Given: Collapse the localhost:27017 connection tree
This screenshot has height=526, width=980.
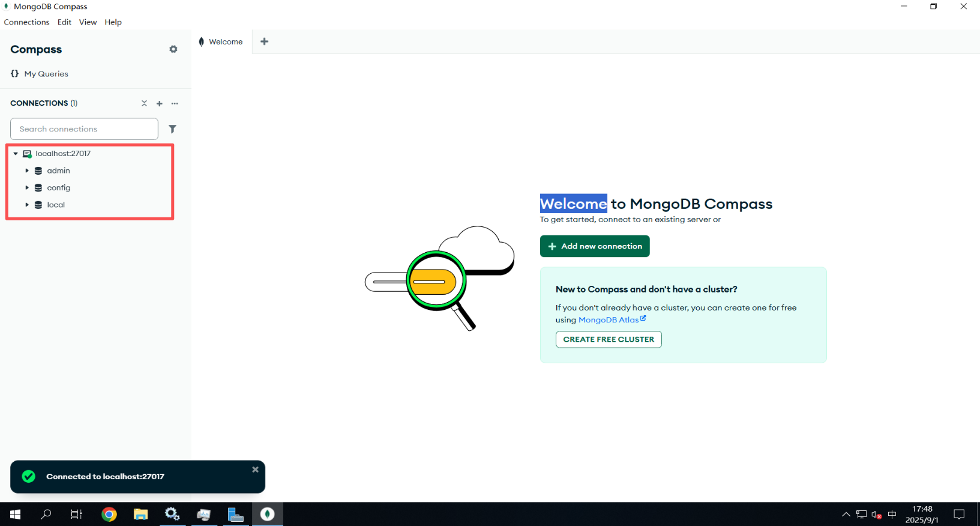Looking at the screenshot, I should [16, 154].
